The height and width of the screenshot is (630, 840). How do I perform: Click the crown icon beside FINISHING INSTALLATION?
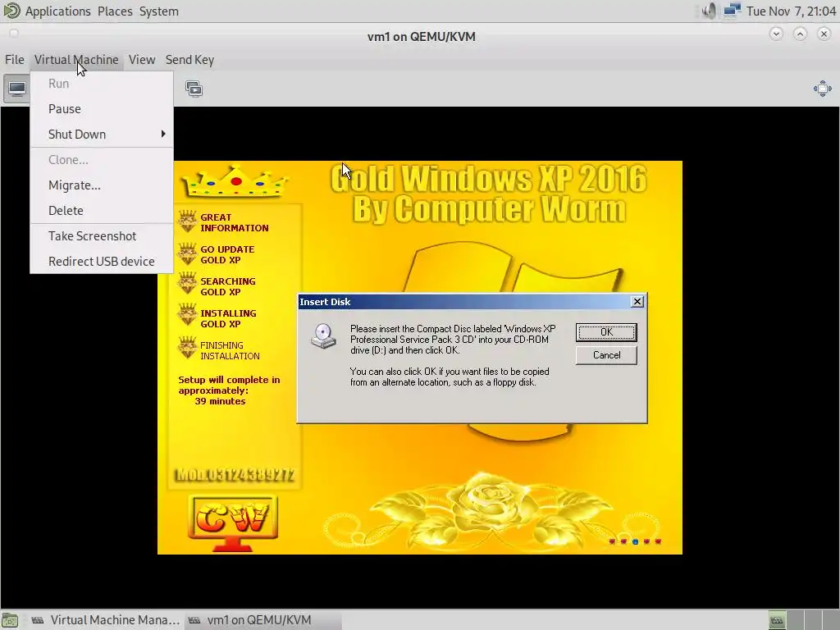coord(188,348)
